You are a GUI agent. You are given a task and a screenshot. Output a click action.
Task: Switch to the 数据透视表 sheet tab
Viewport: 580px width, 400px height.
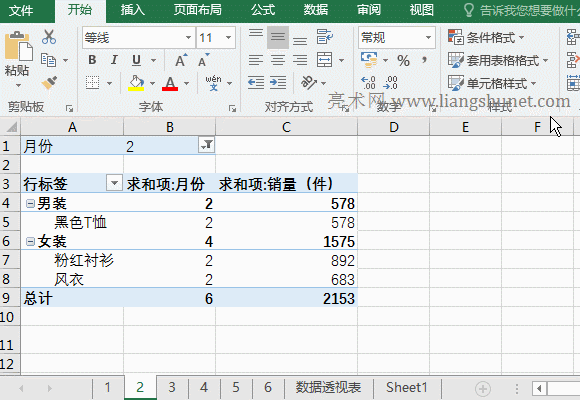pos(328,387)
